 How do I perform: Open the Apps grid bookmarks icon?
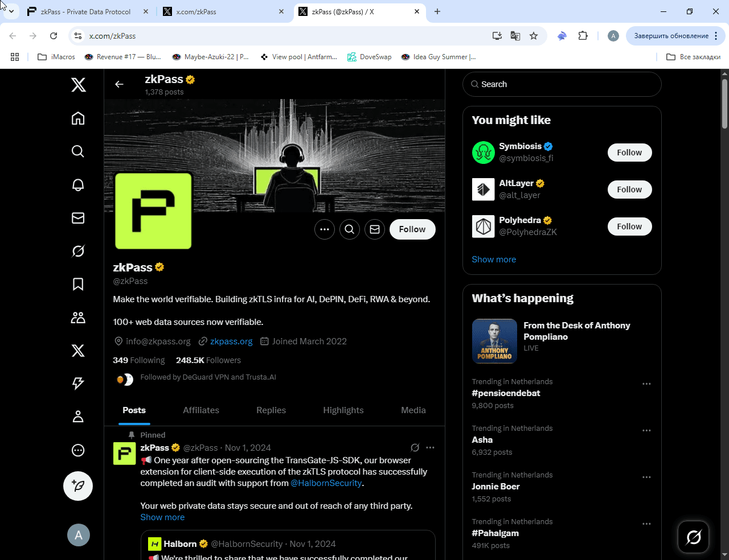click(x=15, y=57)
